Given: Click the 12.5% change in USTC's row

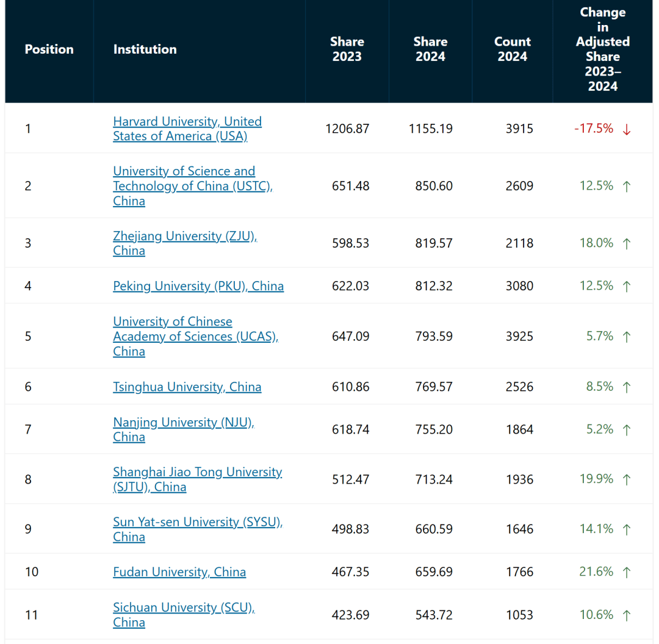Looking at the screenshot, I should coord(596,185).
